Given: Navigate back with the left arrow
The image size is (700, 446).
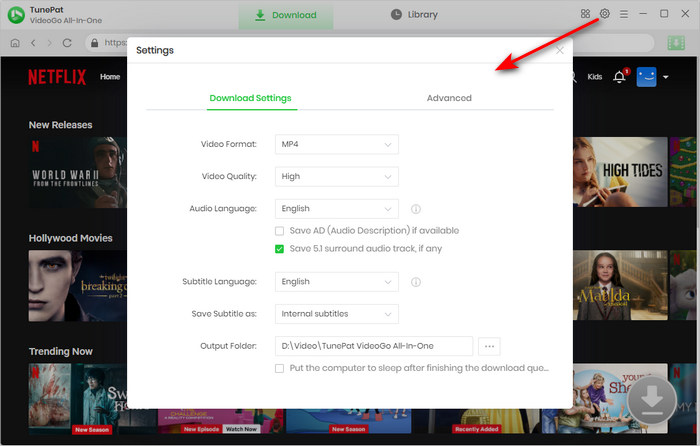Looking at the screenshot, I should click(x=33, y=43).
